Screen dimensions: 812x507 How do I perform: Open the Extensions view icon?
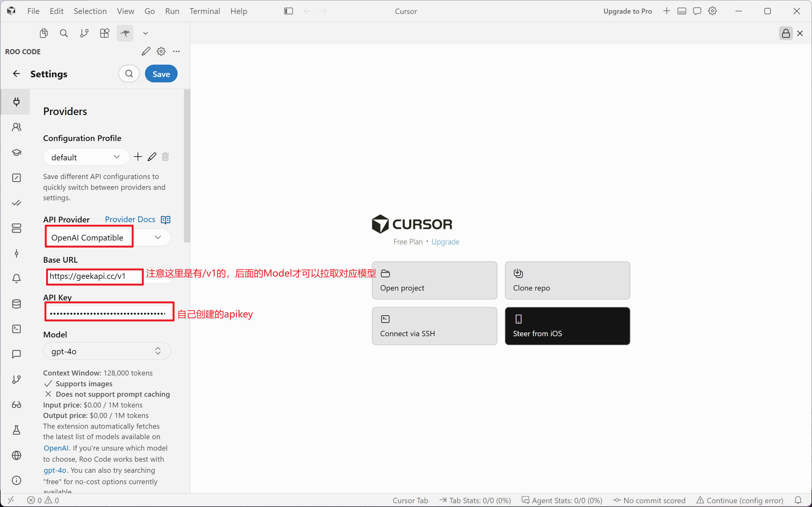click(105, 33)
